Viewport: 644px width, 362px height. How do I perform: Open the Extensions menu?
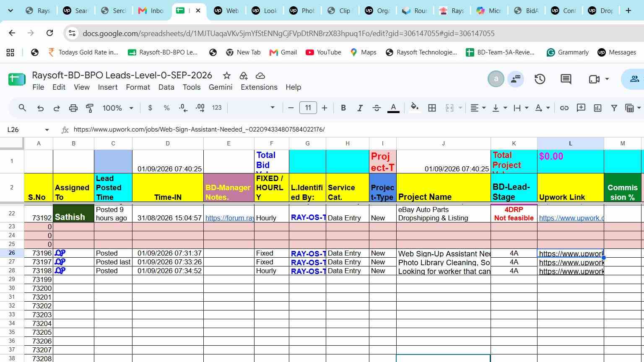(x=259, y=87)
